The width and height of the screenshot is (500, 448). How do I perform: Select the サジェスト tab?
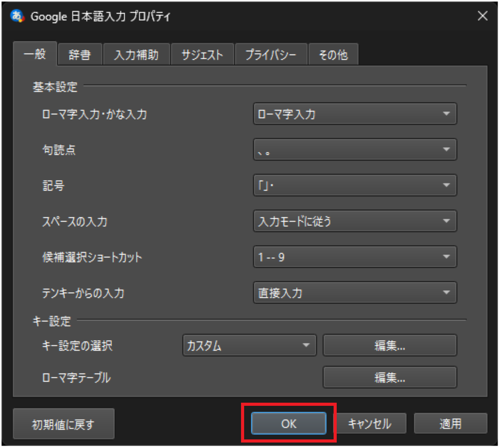202,54
